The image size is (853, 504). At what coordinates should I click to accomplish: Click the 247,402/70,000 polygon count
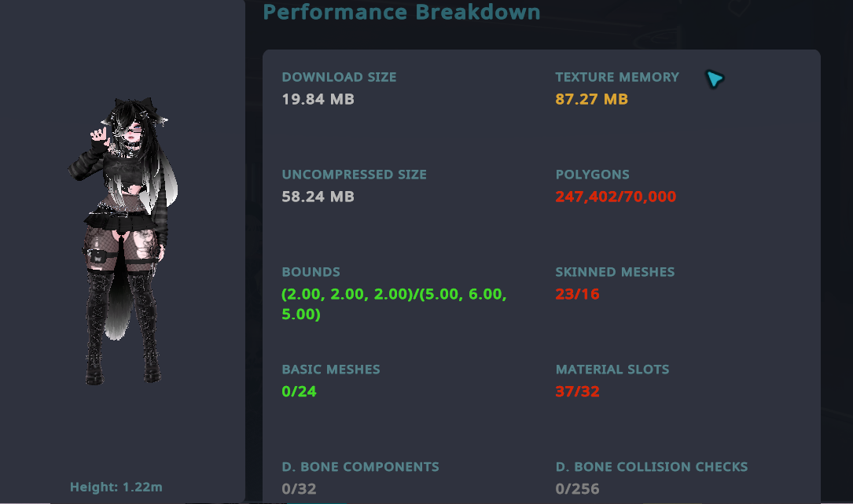tap(616, 197)
